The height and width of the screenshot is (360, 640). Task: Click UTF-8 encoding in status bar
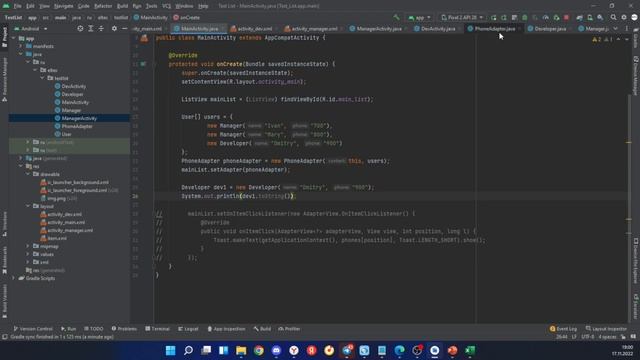(588, 337)
